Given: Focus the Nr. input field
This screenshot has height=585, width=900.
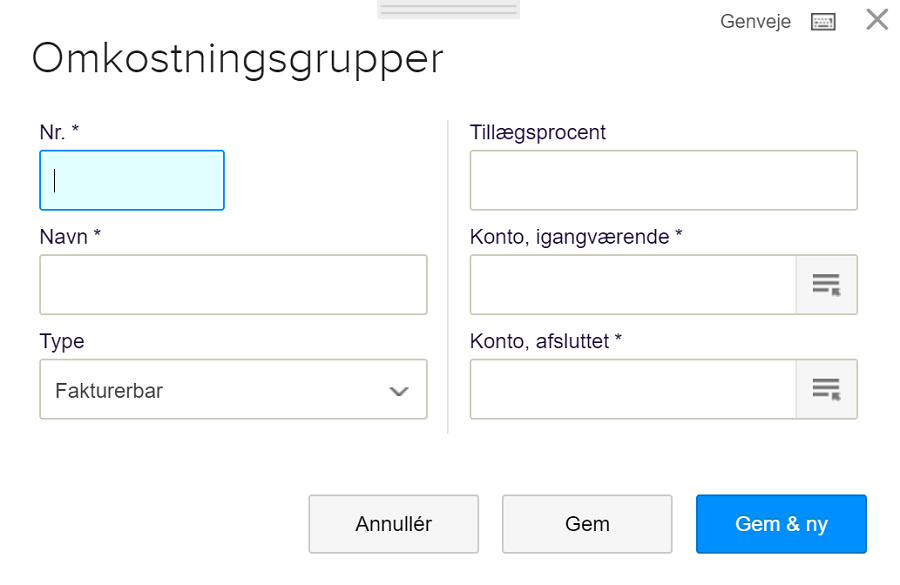Looking at the screenshot, I should [132, 180].
